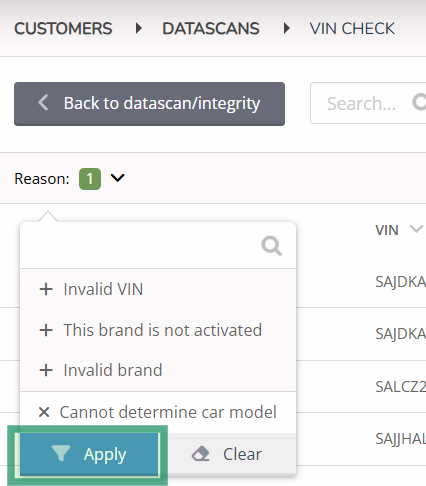This screenshot has height=486, width=426.
Task: Click the plus icon next to Invalid VIN
Action: [46, 289]
